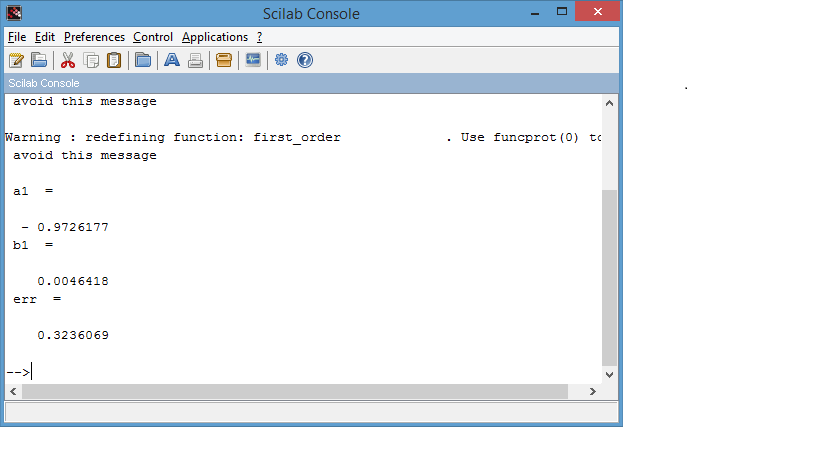Focus the console command prompt line
Viewport: 819px width, 460px height.
click(x=300, y=371)
